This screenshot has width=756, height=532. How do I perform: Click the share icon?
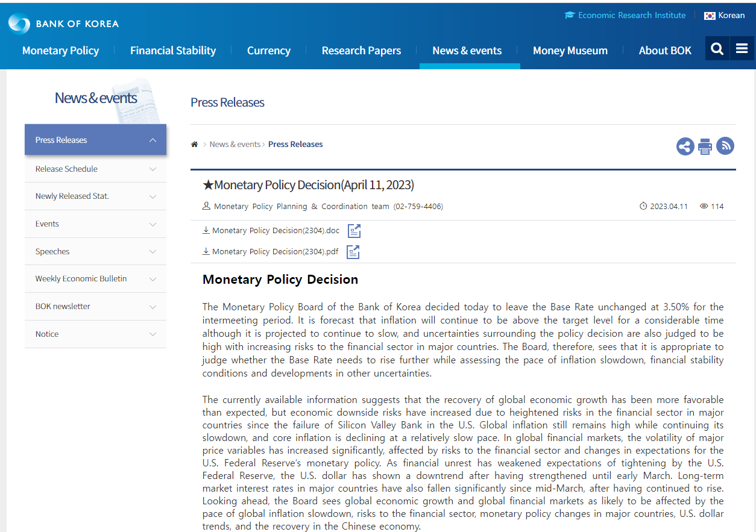[x=685, y=146]
